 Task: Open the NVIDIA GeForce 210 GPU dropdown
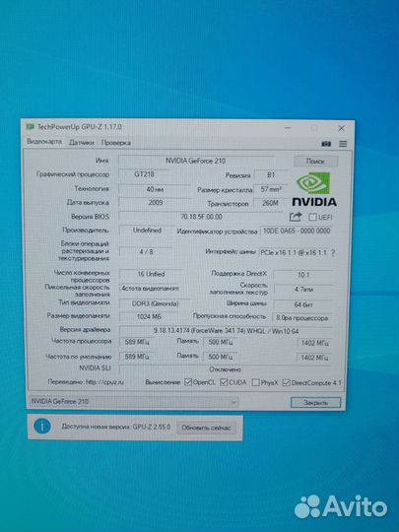(133, 402)
